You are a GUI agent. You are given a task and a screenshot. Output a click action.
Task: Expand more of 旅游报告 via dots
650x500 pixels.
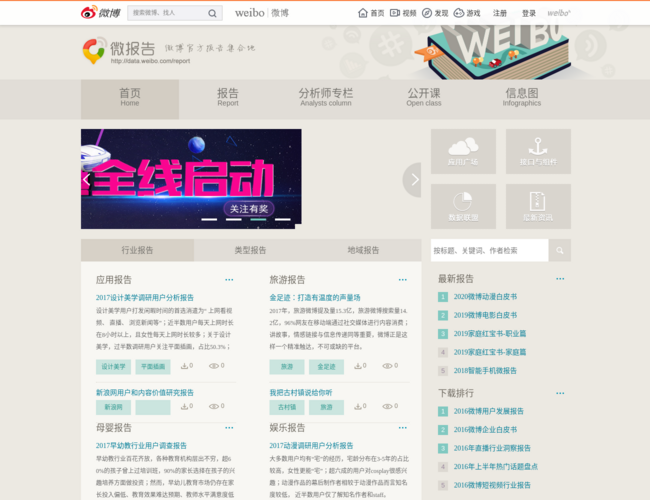click(403, 280)
